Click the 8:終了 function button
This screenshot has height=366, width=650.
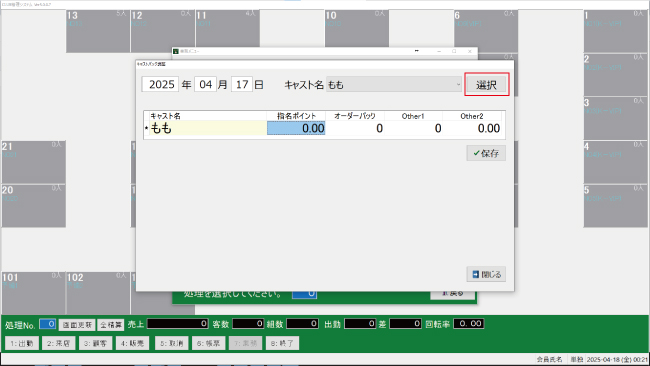282,343
